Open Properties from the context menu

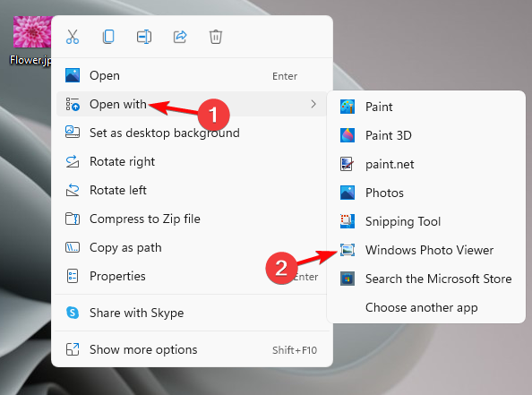192,276
